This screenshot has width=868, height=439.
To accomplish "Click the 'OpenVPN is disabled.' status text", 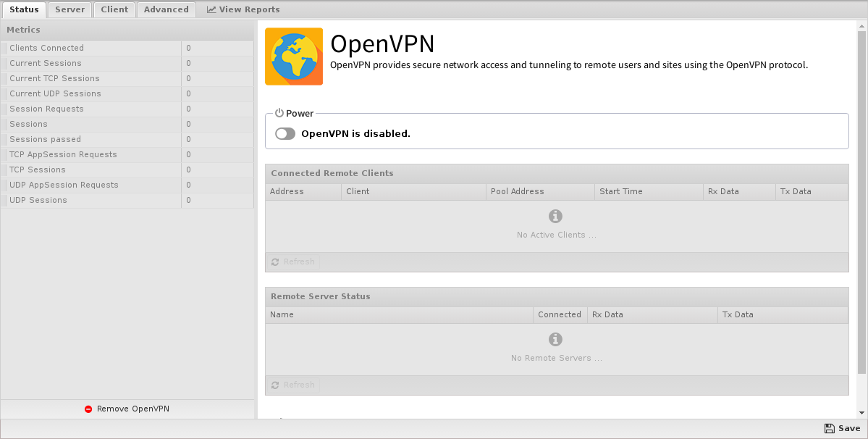I will [x=356, y=134].
